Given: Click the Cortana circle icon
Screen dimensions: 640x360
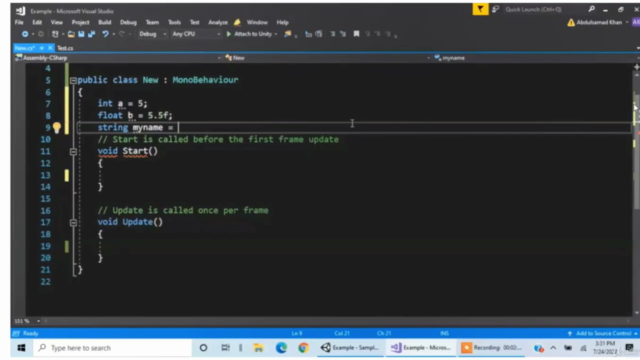Looking at the screenshot, I should 203,348.
